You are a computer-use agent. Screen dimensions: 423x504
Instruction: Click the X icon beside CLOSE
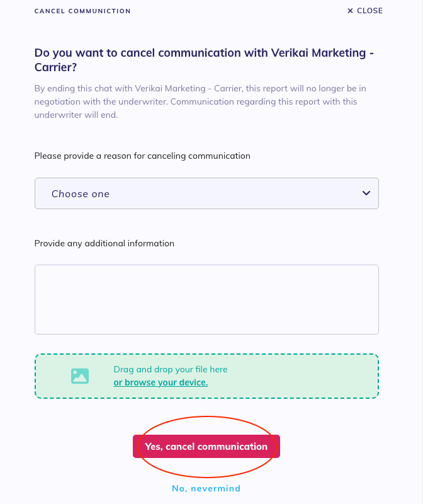350,11
